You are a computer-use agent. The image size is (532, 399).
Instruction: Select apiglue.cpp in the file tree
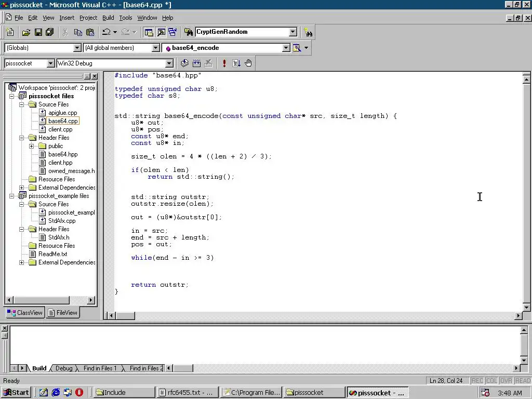click(x=63, y=113)
